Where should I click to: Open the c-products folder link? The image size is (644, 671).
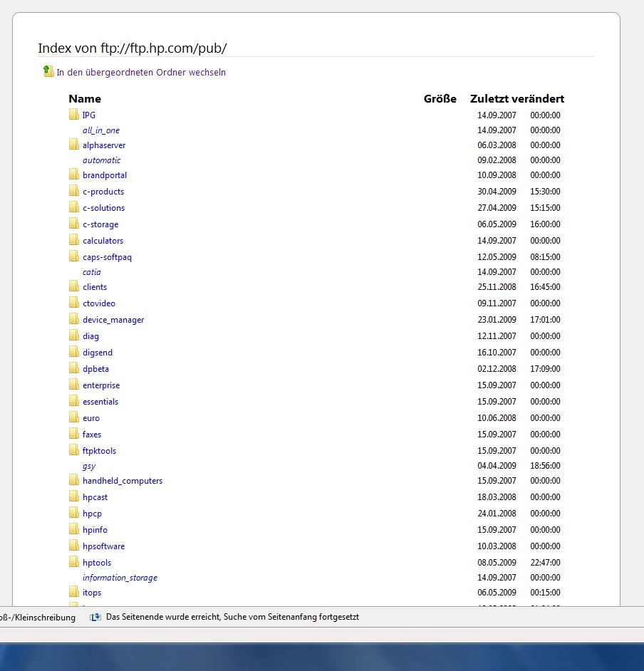[x=103, y=192]
